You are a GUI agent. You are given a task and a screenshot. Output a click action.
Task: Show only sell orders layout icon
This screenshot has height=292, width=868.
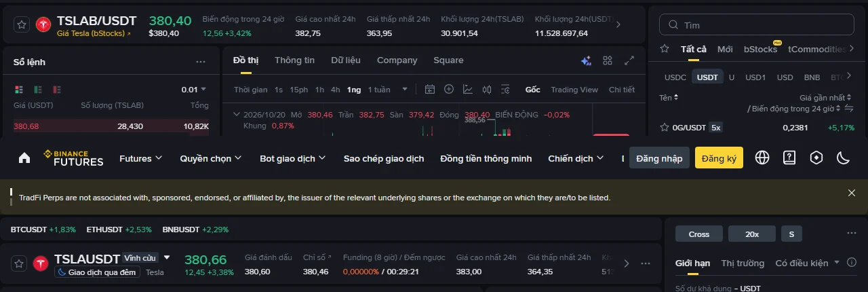(x=57, y=90)
